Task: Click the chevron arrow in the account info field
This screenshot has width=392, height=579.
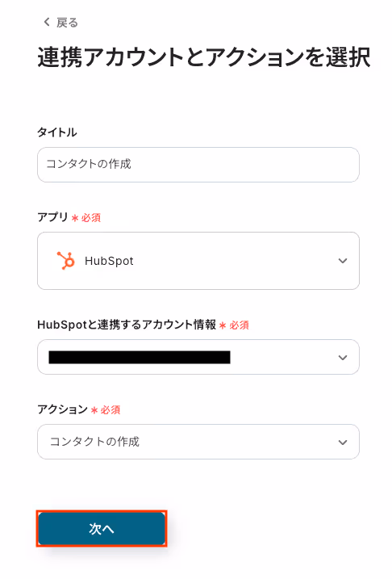Action: click(343, 358)
